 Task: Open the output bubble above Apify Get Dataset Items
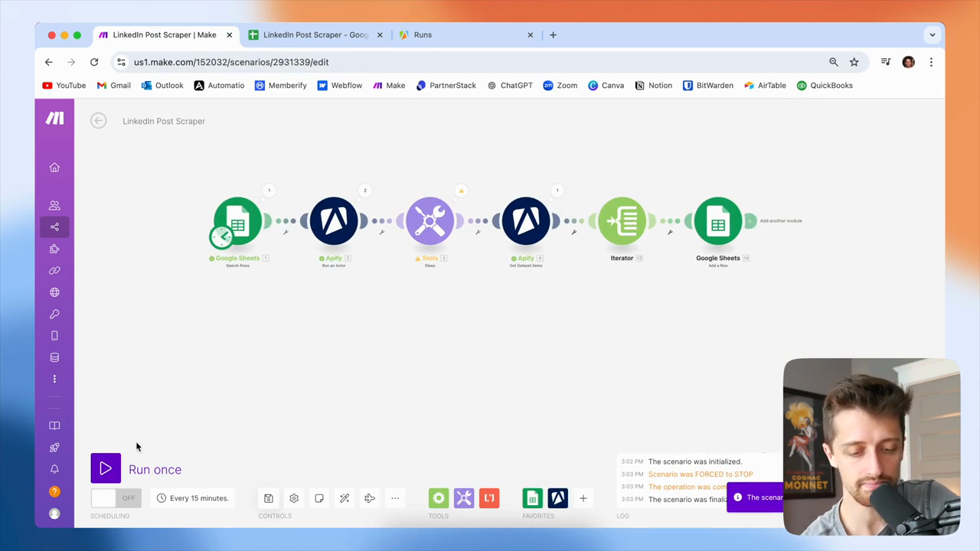tap(557, 191)
